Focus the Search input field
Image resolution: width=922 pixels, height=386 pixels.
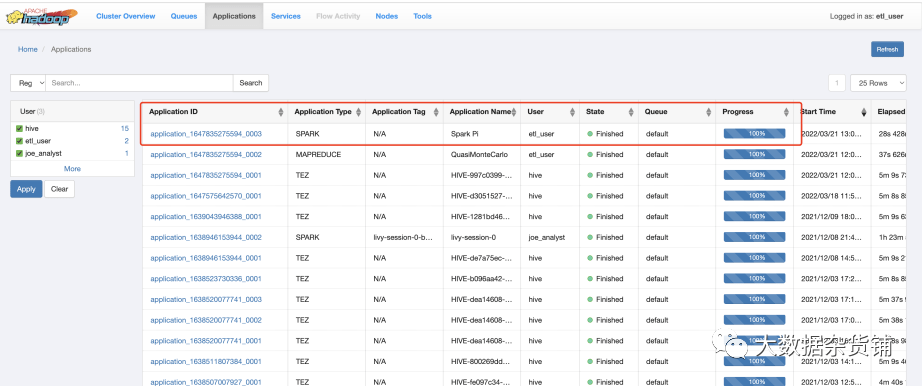[x=139, y=83]
